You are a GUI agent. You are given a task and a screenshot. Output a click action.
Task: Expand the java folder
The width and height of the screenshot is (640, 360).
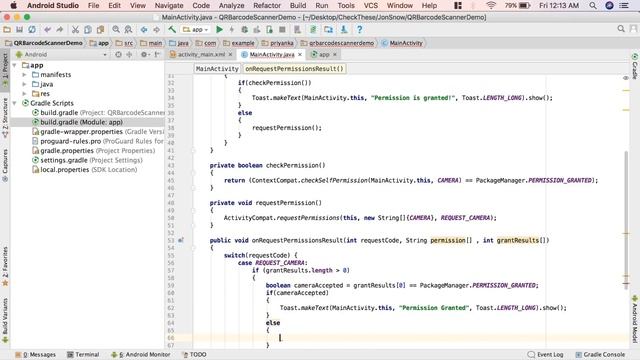coord(24,84)
